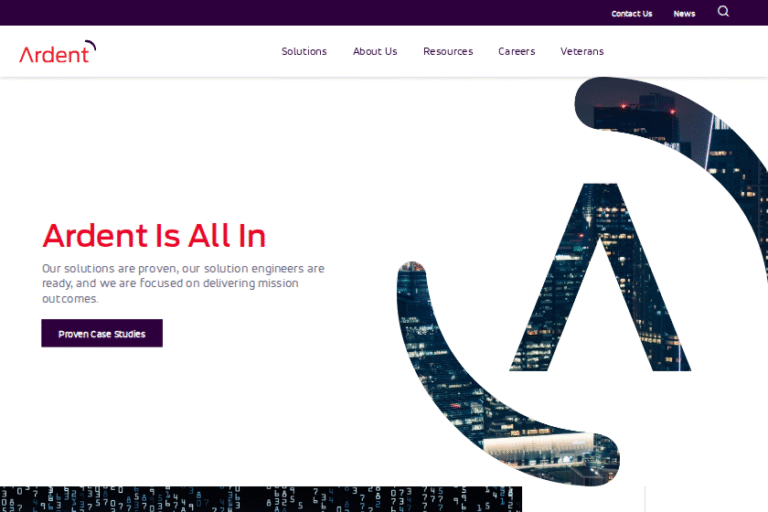Click the large city-skyline A graphic
Viewport: 768px width, 512px height.
coord(600,277)
